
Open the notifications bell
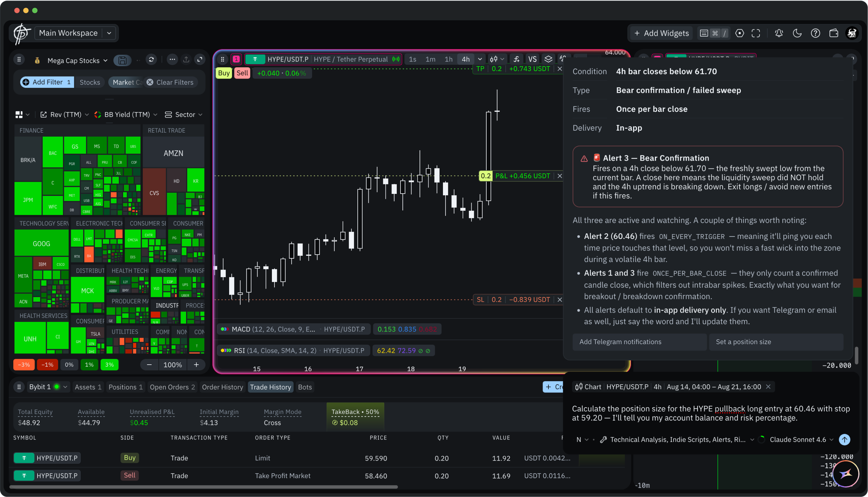coord(779,33)
